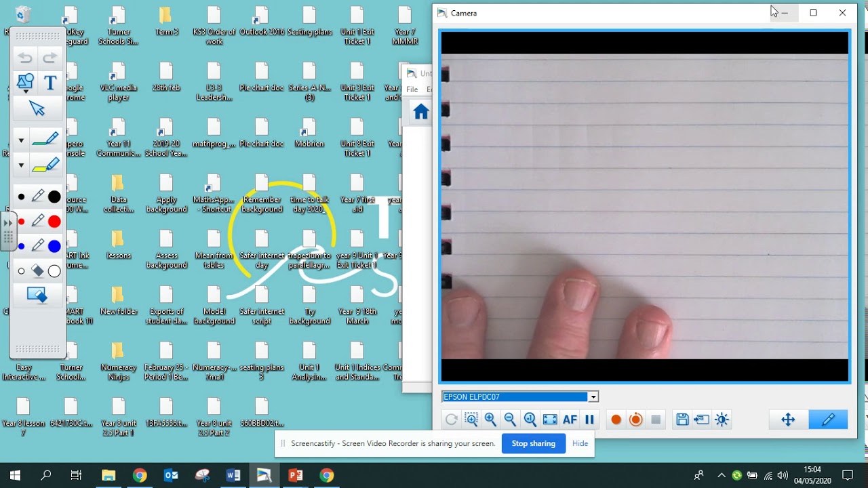
Task: Click the zoom area selection icon
Action: [471, 420]
